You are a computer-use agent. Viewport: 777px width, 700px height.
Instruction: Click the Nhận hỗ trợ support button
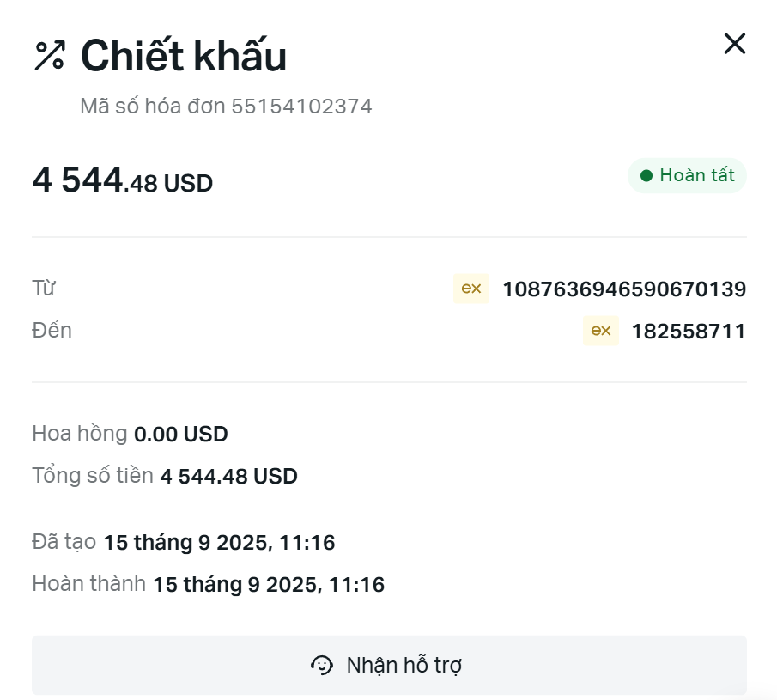tap(389, 665)
